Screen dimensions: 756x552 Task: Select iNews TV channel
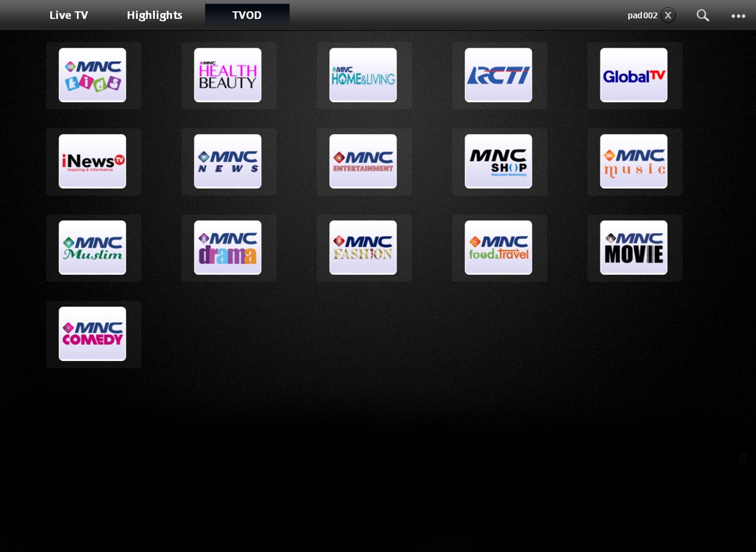pyautogui.click(x=92, y=161)
